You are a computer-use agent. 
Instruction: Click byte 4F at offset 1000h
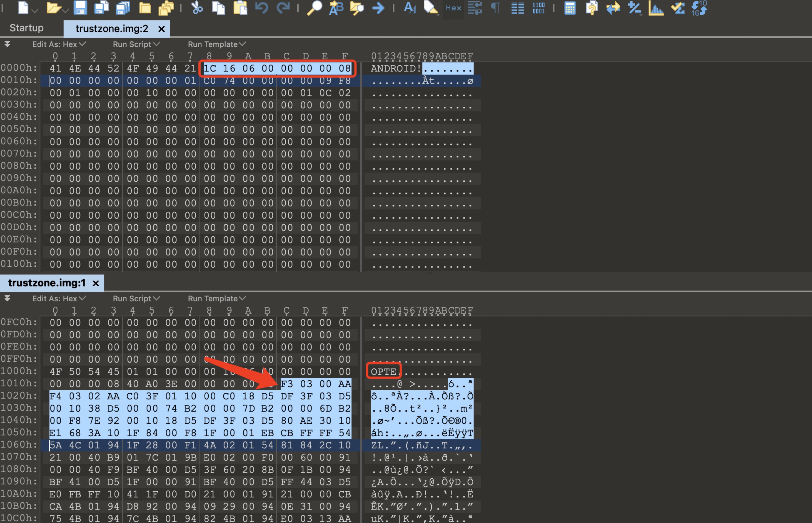(x=55, y=371)
